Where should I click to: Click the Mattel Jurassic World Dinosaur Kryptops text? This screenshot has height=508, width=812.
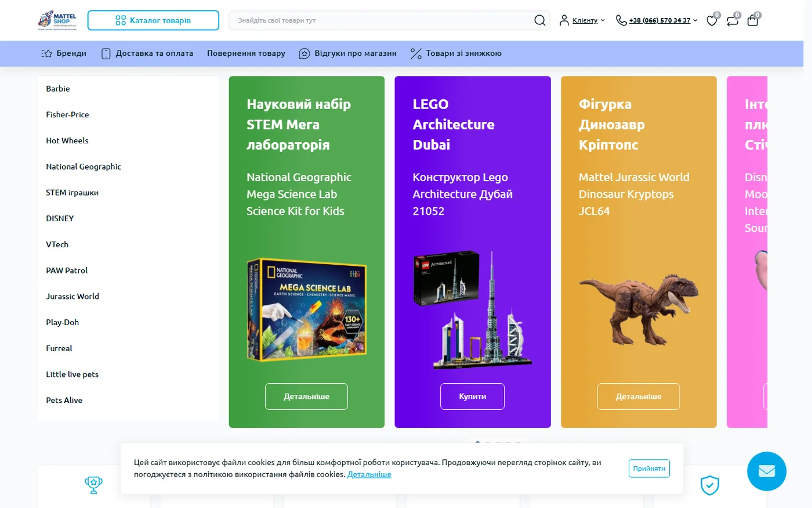634,194
